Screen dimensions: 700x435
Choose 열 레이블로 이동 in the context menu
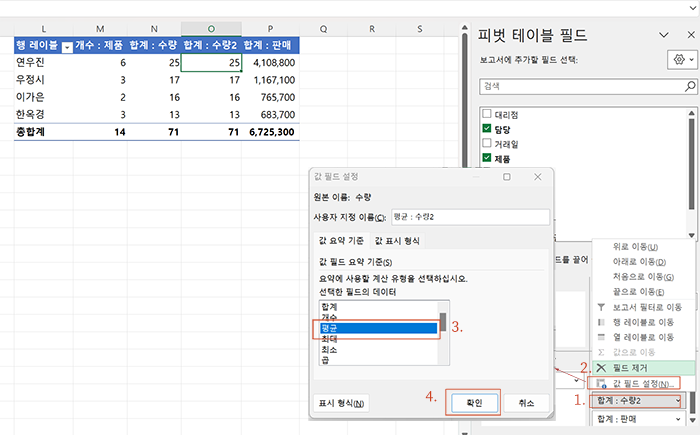tap(643, 337)
